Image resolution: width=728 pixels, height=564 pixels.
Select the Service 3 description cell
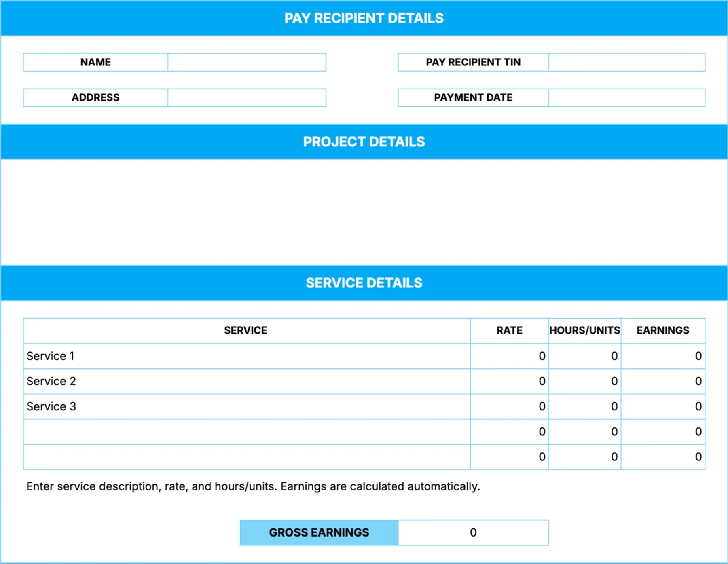[x=247, y=406]
